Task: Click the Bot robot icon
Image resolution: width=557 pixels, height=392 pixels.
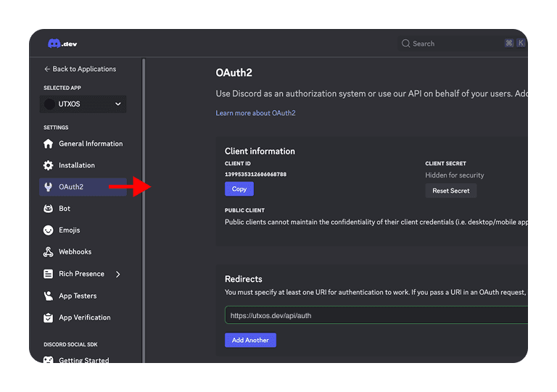Action: (49, 209)
